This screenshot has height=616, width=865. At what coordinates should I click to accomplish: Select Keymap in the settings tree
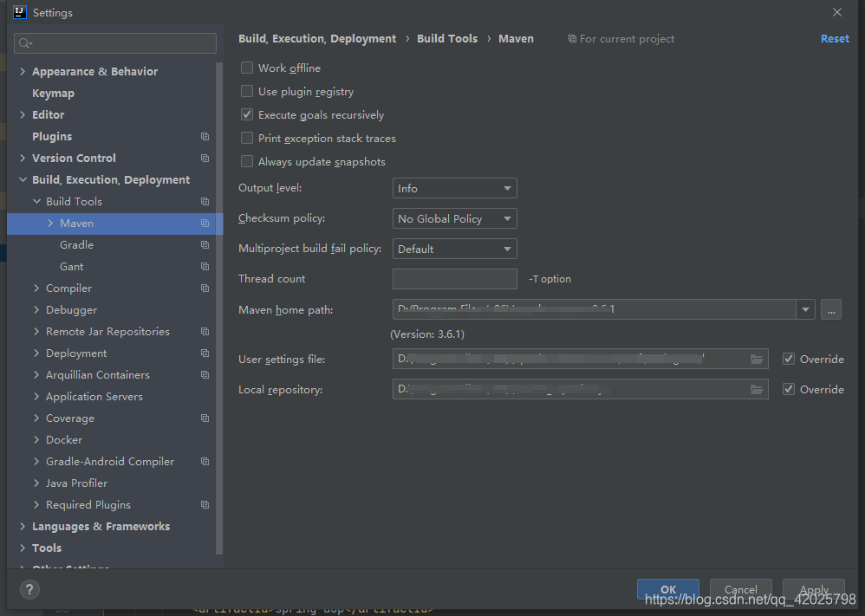click(x=53, y=94)
